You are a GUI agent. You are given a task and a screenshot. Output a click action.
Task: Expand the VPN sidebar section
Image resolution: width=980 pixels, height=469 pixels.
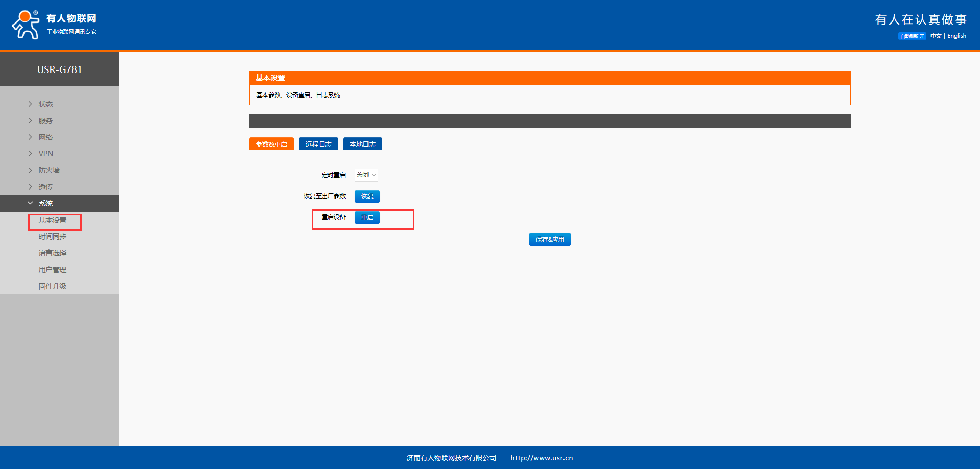coord(45,154)
